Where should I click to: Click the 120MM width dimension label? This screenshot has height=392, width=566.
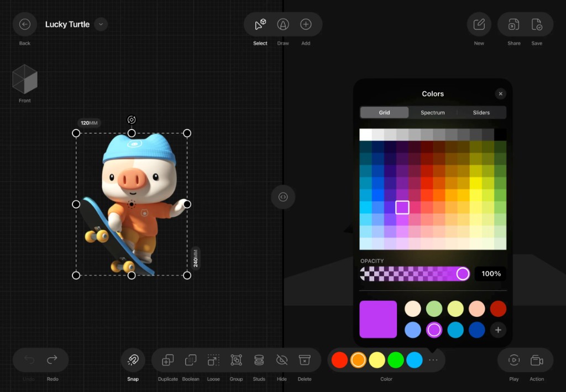pyautogui.click(x=89, y=123)
